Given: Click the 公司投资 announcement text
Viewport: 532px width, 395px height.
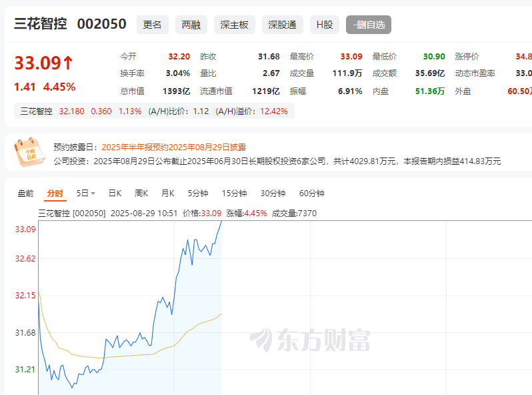Looking at the screenshot, I should point(277,161).
